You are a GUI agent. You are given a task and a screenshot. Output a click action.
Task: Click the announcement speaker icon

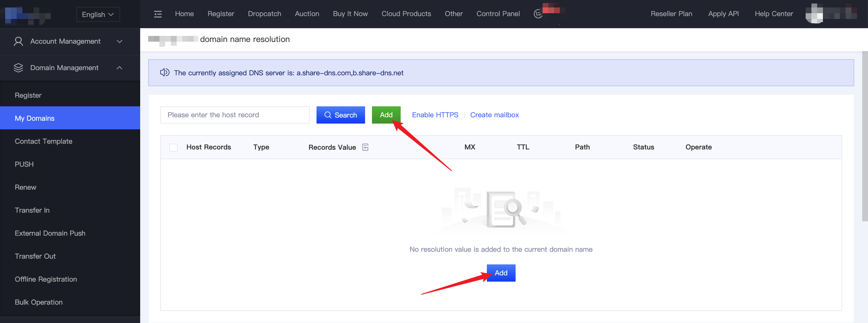coord(165,72)
